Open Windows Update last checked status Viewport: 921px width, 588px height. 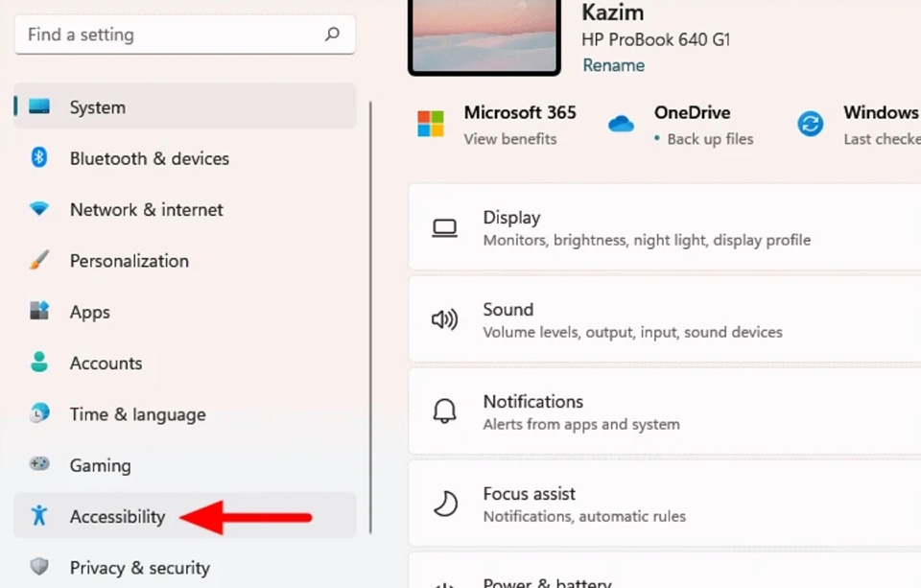(882, 139)
